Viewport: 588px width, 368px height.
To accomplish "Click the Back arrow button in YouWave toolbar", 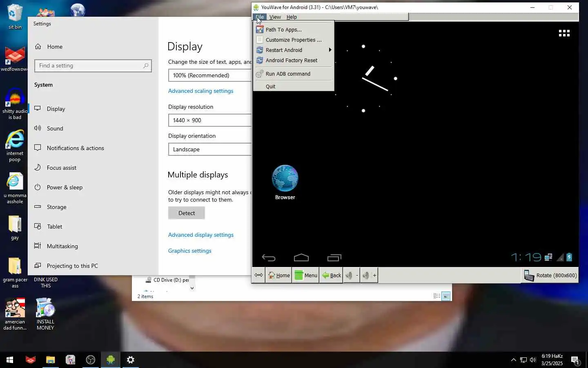I will click(x=331, y=275).
